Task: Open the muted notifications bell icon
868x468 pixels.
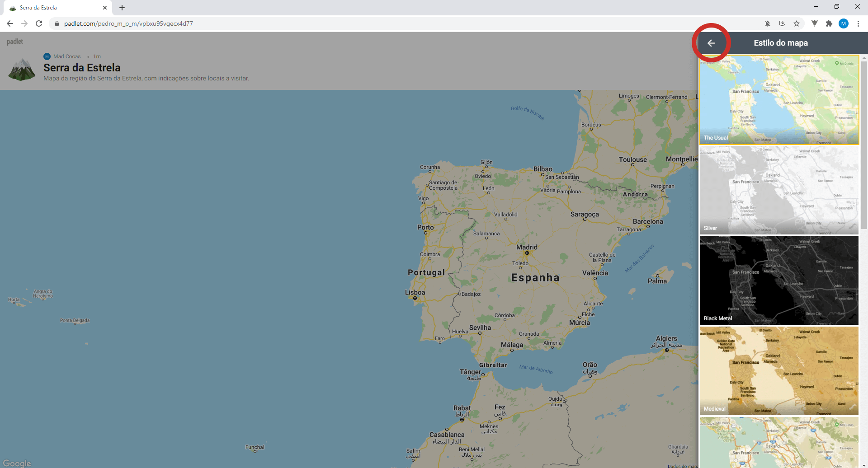Action: click(768, 23)
